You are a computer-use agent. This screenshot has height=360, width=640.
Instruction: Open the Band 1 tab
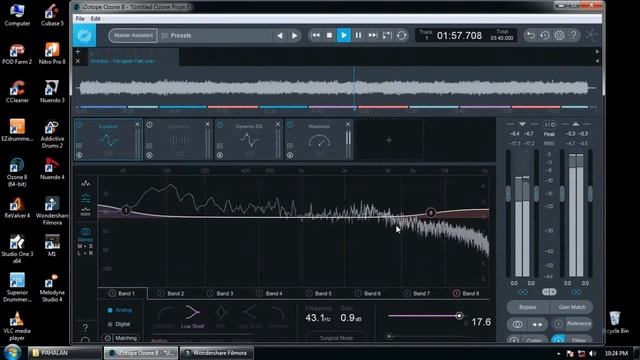[x=122, y=293]
